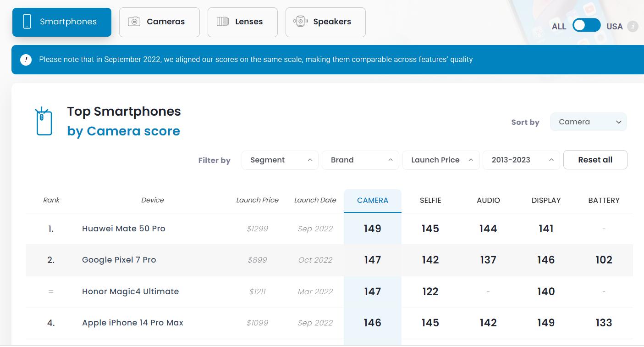Screen dimensions: 644x347
Task: Select the BATTERY score column tab
Action: 604,201
